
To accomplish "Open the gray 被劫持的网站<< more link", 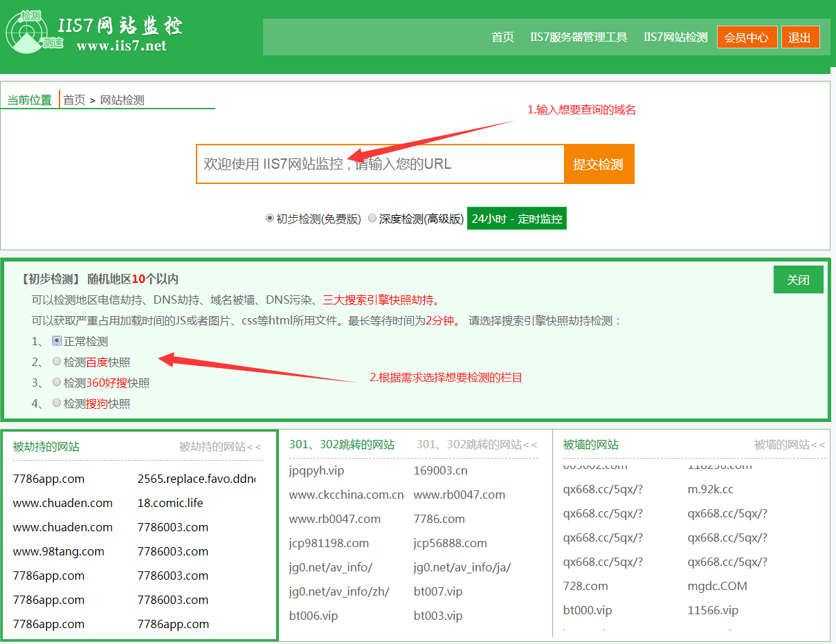I will tap(220, 447).
